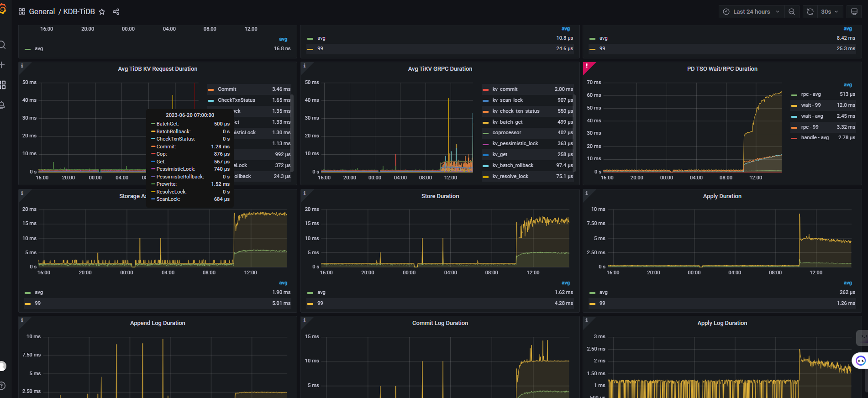
Task: Click the share dashboard icon
Action: click(116, 12)
